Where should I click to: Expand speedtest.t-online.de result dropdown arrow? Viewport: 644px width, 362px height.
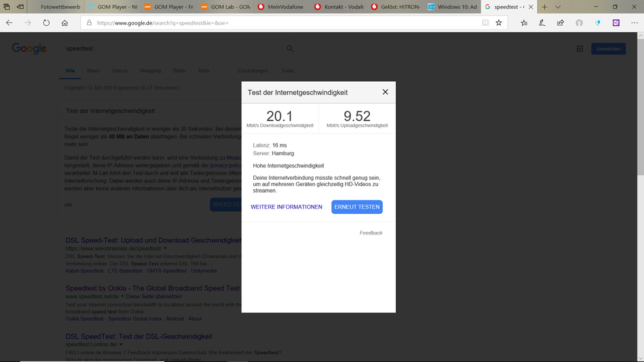point(121,345)
